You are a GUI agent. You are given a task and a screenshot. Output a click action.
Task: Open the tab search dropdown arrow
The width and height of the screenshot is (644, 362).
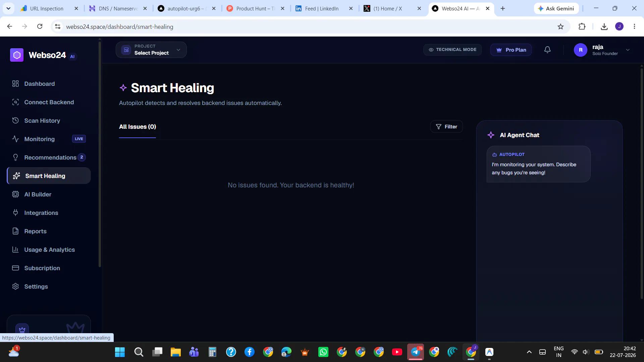(8, 8)
